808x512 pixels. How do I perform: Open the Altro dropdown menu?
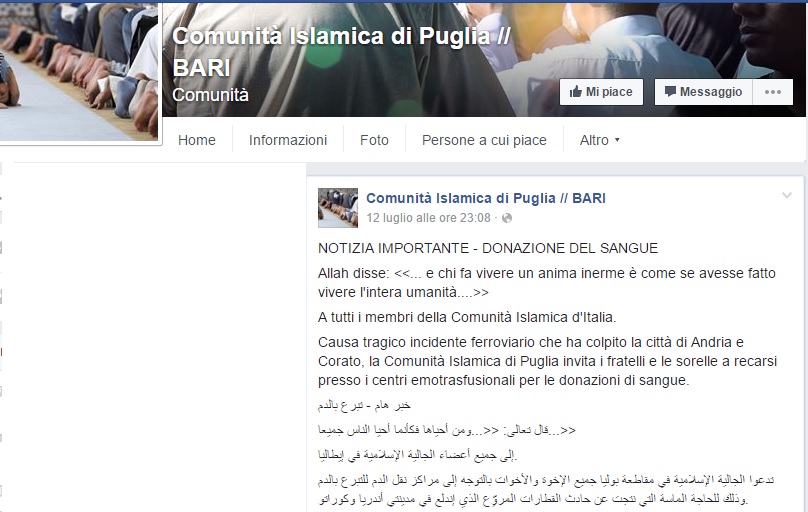click(599, 140)
